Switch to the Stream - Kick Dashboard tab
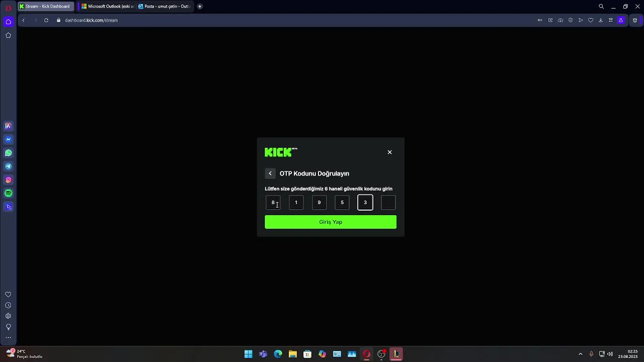 (x=45, y=7)
